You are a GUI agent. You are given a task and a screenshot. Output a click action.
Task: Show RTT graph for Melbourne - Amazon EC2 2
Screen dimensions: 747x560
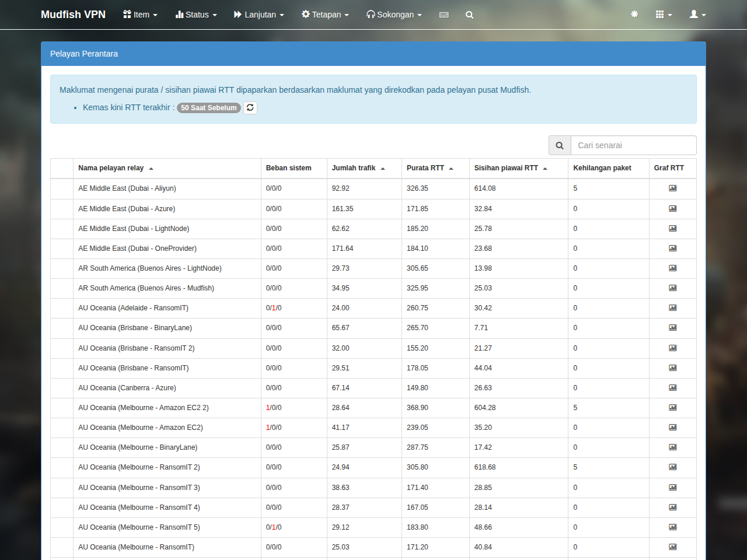673,408
